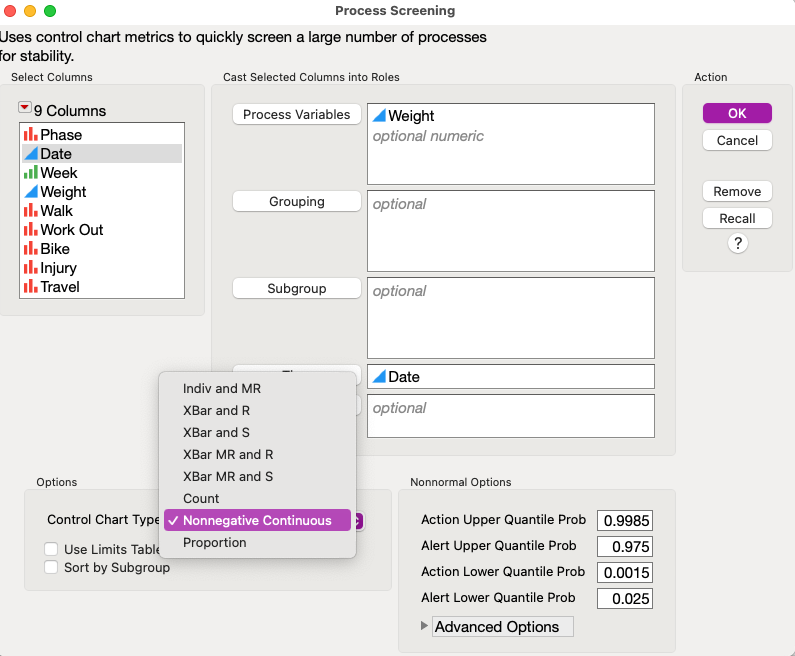Click the blue icon of Date in the time role box
Viewport: 795px width, 656px height.
[x=379, y=376]
